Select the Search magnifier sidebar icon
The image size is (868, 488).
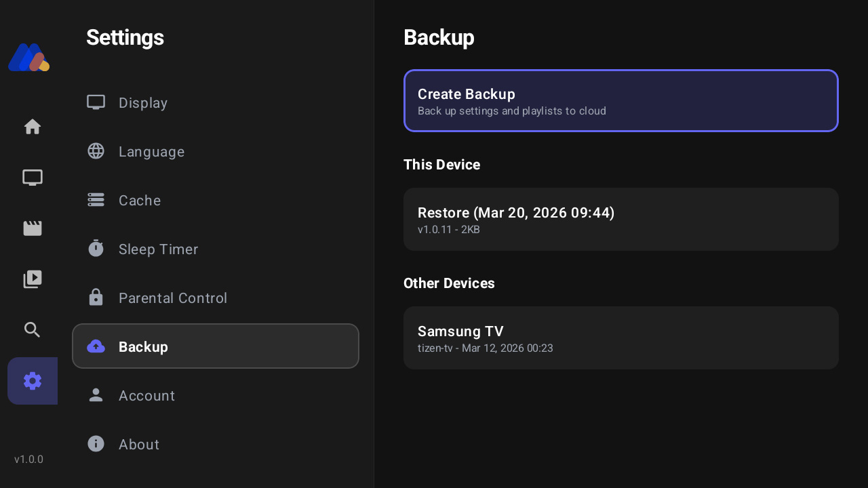32,329
